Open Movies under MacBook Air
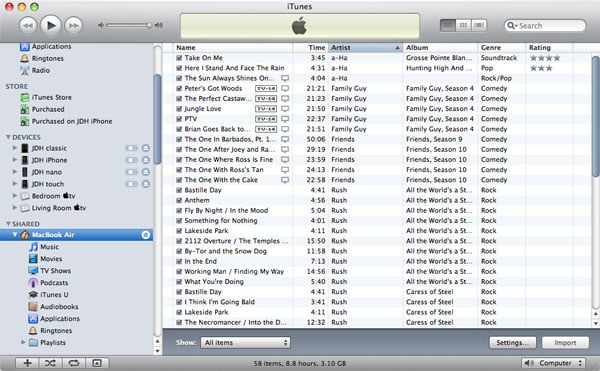 coord(45,259)
